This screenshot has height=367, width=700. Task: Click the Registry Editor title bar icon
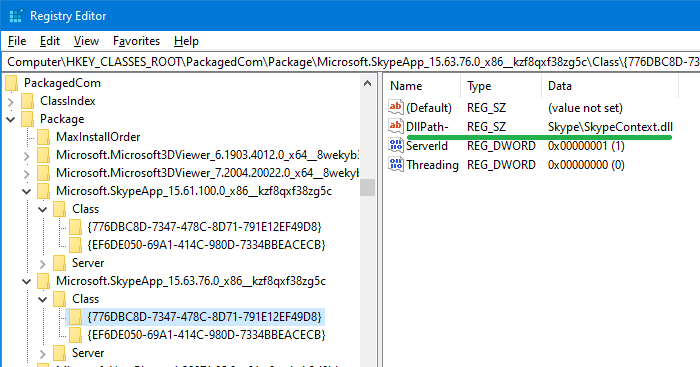click(x=16, y=16)
